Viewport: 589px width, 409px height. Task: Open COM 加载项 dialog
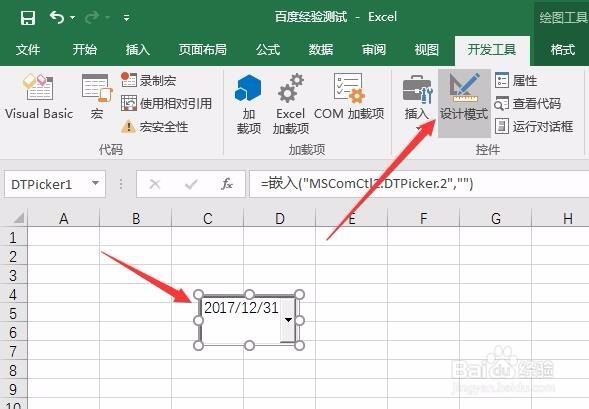pos(349,97)
